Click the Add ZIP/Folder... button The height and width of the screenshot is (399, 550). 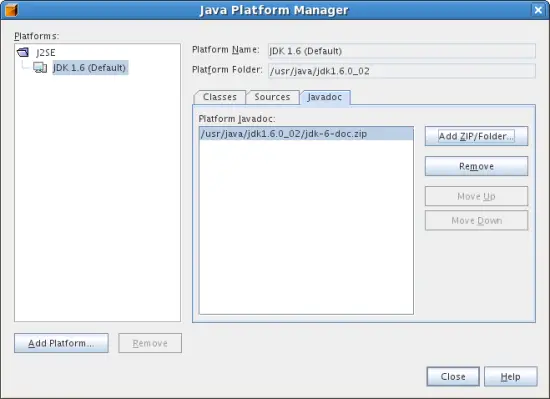pos(476,136)
